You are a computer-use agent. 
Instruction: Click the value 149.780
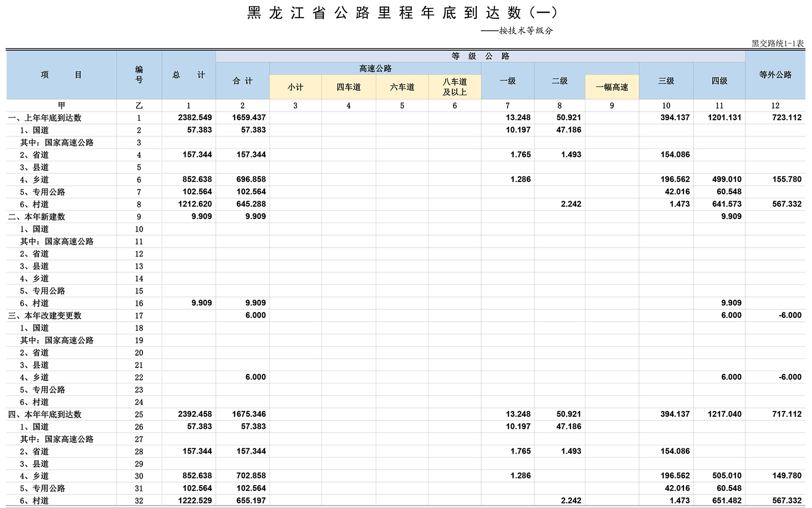[x=787, y=476]
